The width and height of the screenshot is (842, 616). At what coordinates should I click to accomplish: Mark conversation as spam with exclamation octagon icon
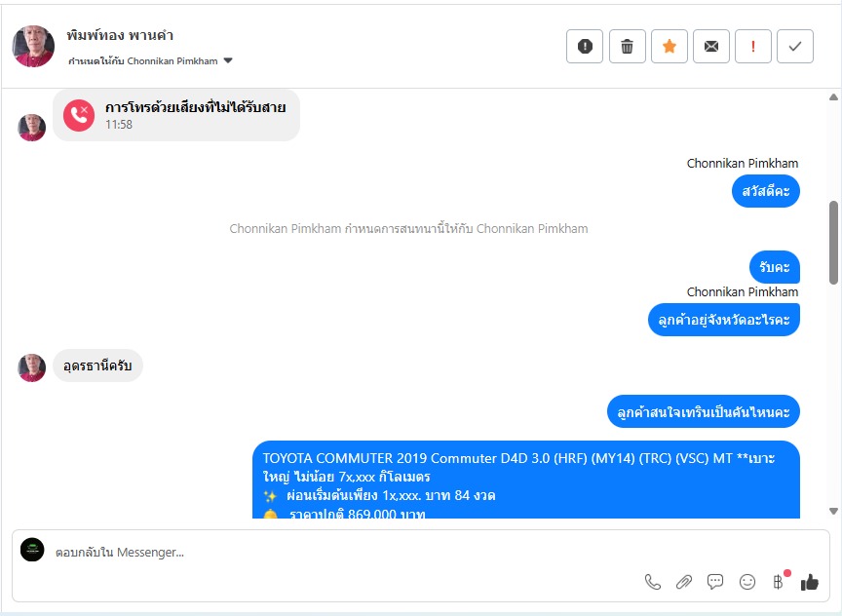[585, 46]
